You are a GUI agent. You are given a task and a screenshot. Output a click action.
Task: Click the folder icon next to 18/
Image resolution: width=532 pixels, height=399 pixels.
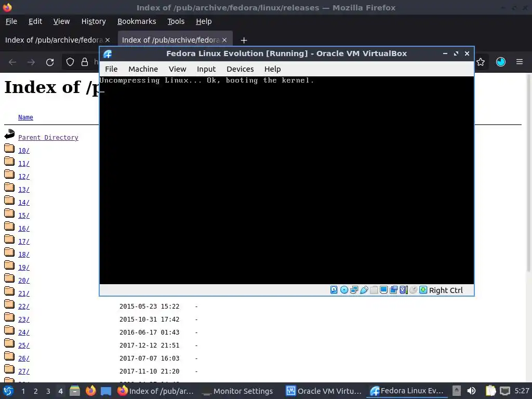9,252
